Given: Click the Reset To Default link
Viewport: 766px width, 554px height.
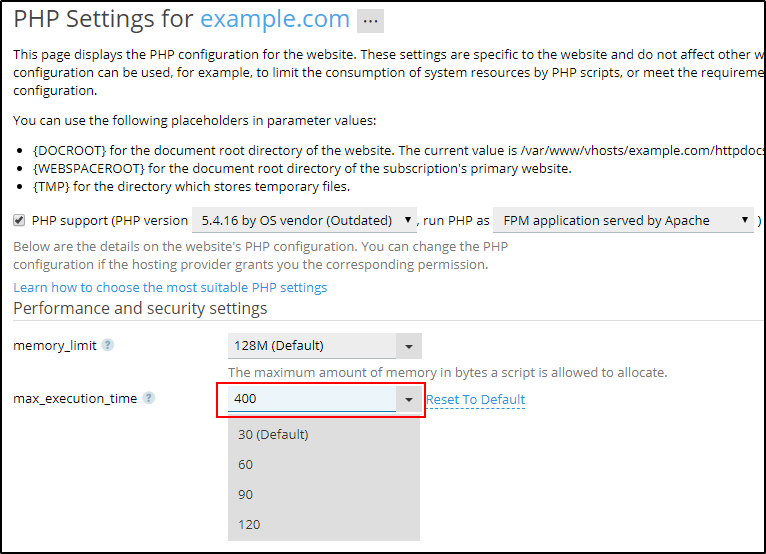Looking at the screenshot, I should (475, 400).
